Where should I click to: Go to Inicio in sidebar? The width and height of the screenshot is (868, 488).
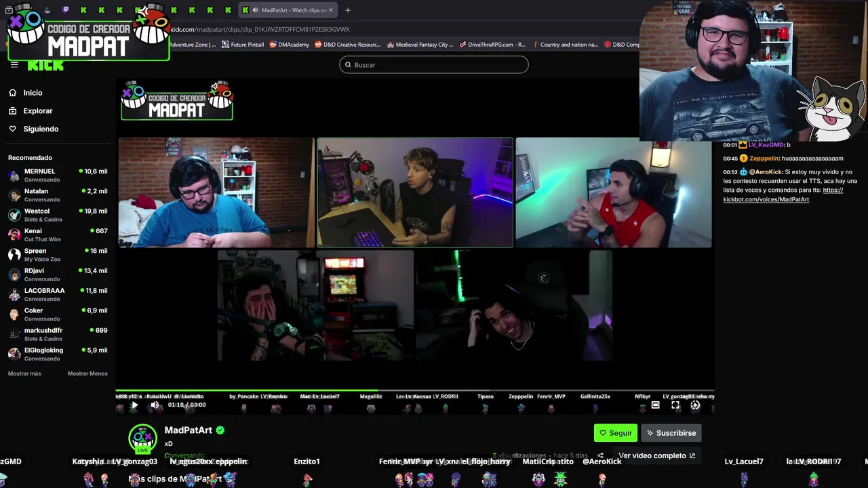point(33,93)
